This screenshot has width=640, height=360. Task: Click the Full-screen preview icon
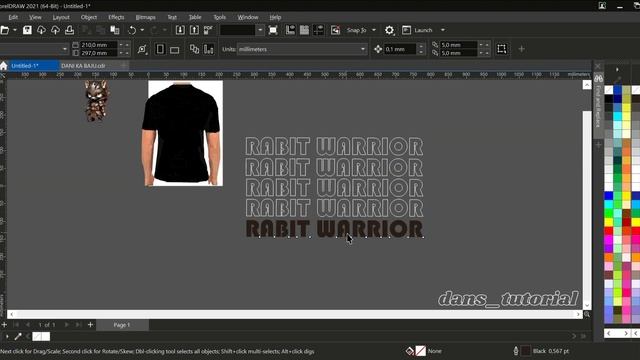(x=273, y=30)
